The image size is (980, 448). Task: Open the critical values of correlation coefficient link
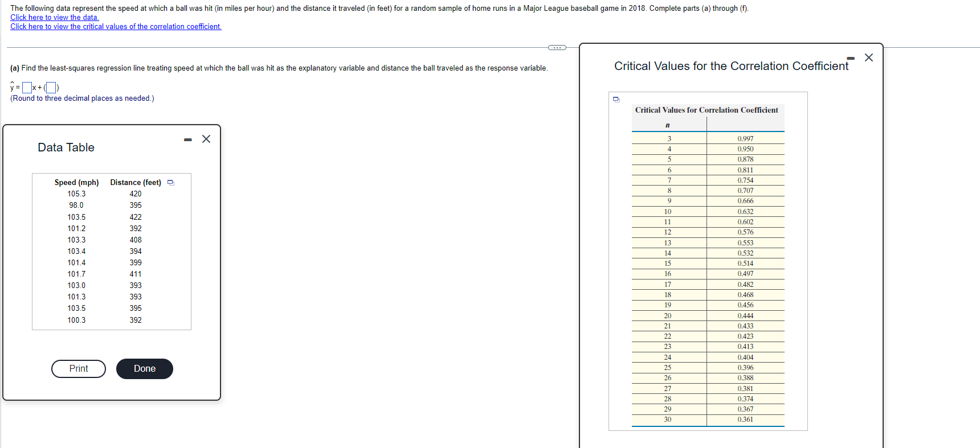pos(116,27)
